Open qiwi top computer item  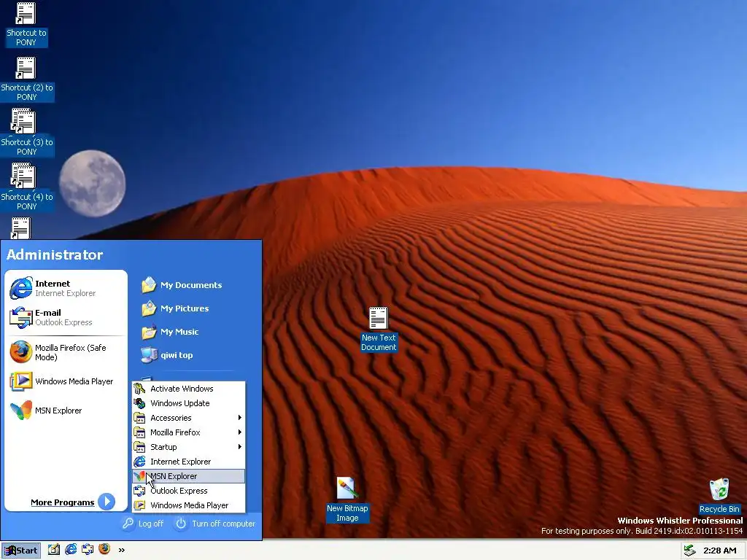tap(167, 355)
